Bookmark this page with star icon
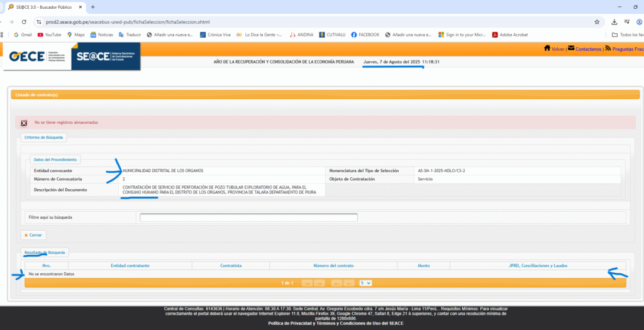The height and width of the screenshot is (330, 644). (x=597, y=21)
